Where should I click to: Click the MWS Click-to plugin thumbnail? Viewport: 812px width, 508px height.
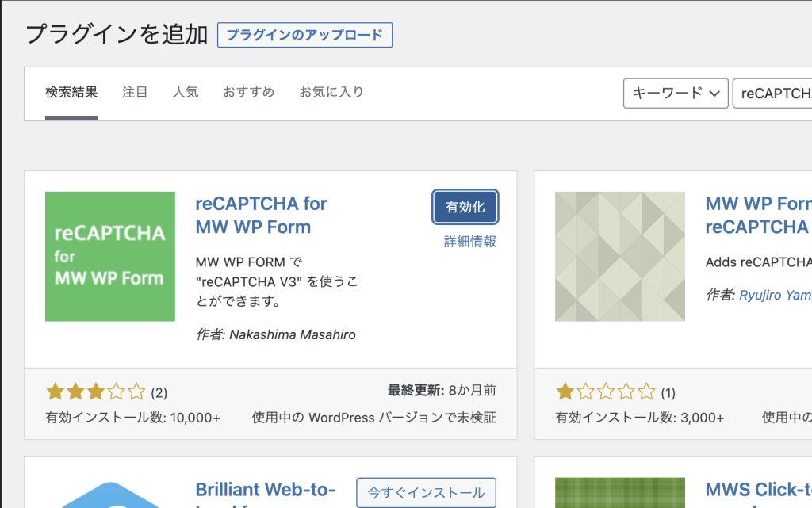tap(620, 492)
